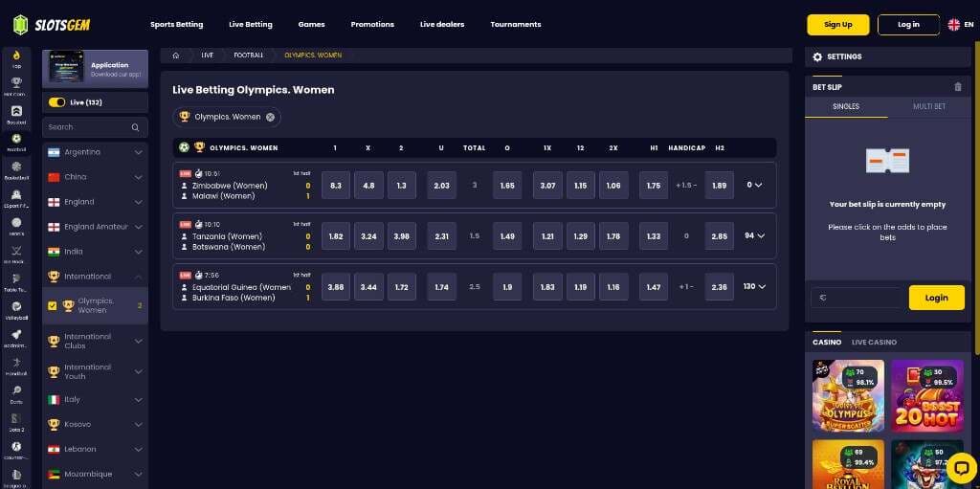Click the bet stake amount field
The width and height of the screenshot is (980, 489).
pyautogui.click(x=857, y=298)
